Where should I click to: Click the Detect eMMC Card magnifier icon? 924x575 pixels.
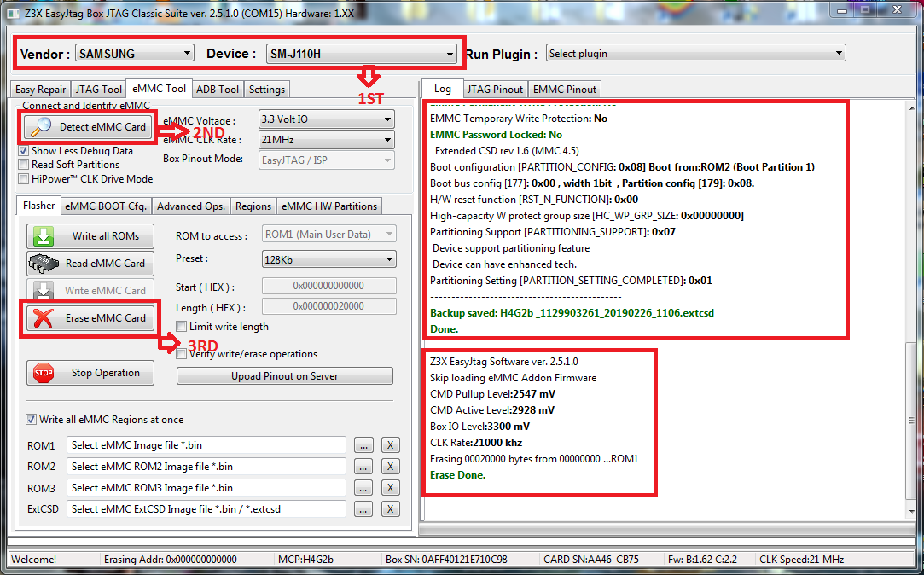tap(42, 126)
